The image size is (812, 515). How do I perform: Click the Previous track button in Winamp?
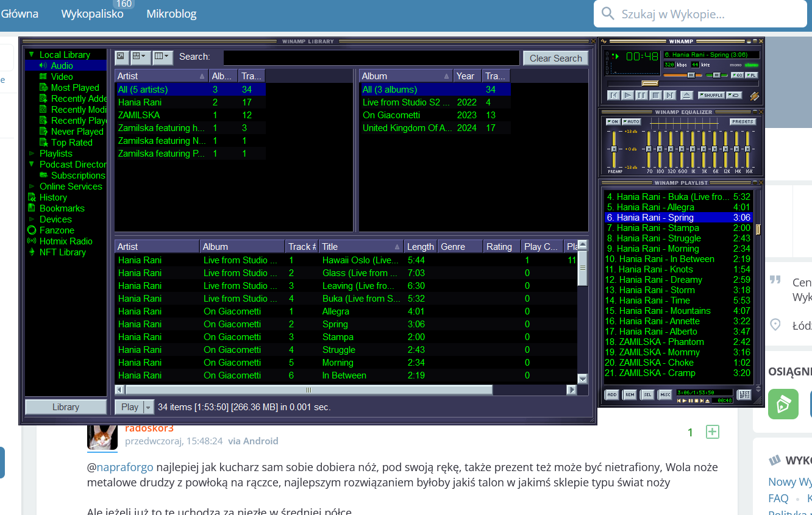tap(613, 95)
